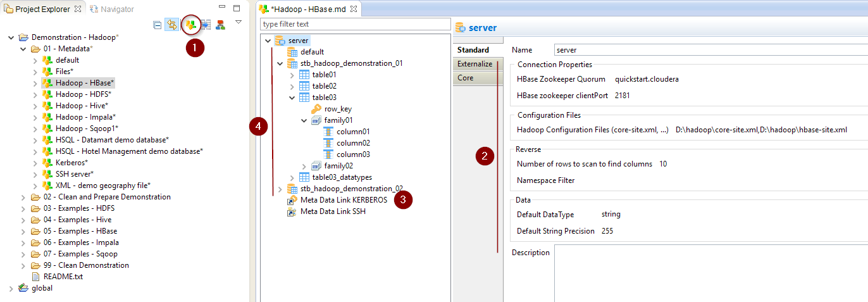This screenshot has width=868, height=302.
Task: Activate the Hadoop - HBase.md editor tab
Action: pyautogui.click(x=309, y=9)
